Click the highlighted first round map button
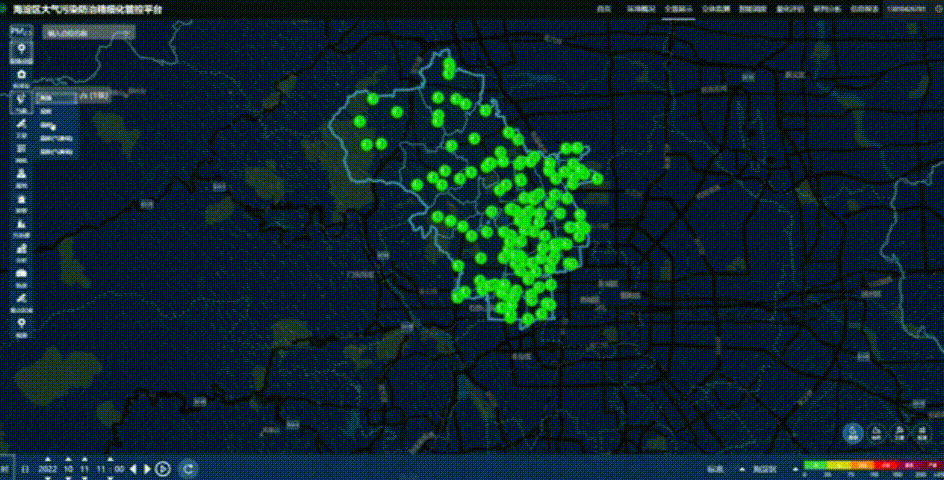This screenshot has width=944, height=480. pos(852,433)
